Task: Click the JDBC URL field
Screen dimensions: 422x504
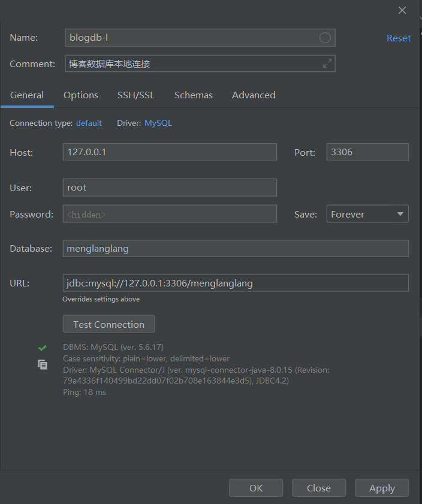Action: point(236,283)
